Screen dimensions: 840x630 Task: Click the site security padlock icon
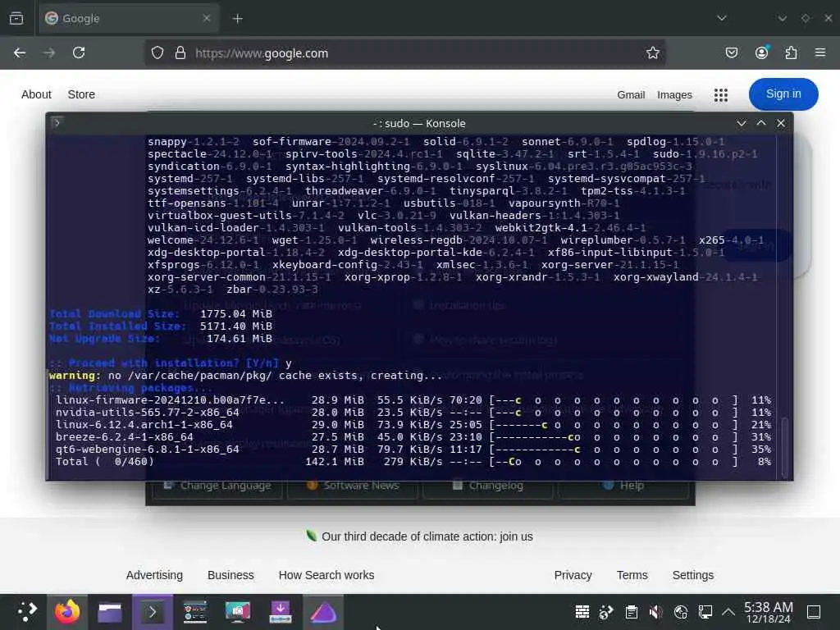coord(180,53)
